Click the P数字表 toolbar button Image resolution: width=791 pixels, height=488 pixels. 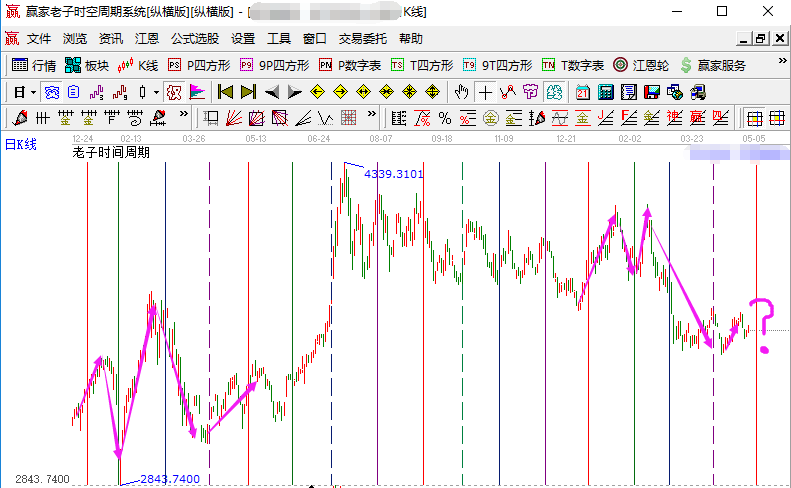click(x=349, y=65)
